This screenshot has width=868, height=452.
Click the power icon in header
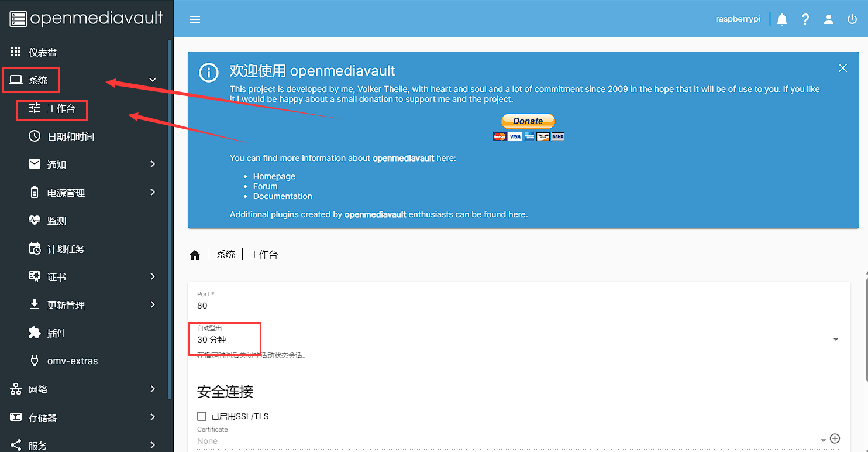(x=852, y=19)
